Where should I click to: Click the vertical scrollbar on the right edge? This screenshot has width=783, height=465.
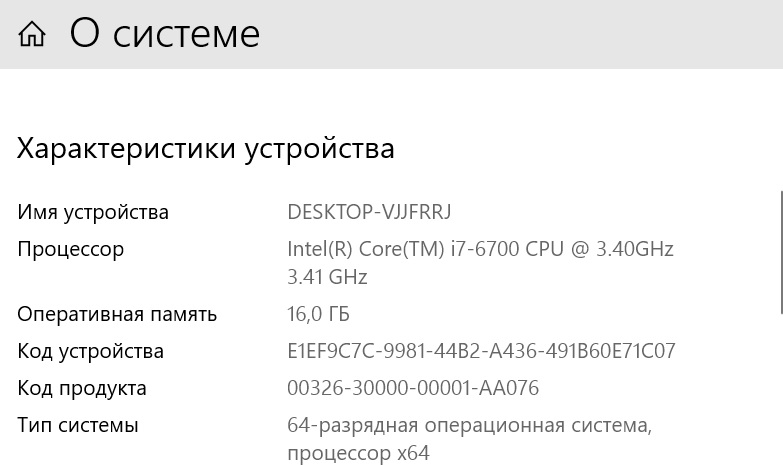(780, 250)
